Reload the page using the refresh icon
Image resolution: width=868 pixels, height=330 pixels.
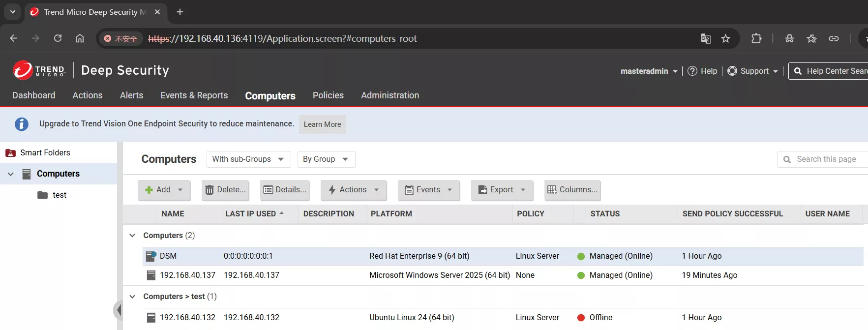point(58,38)
